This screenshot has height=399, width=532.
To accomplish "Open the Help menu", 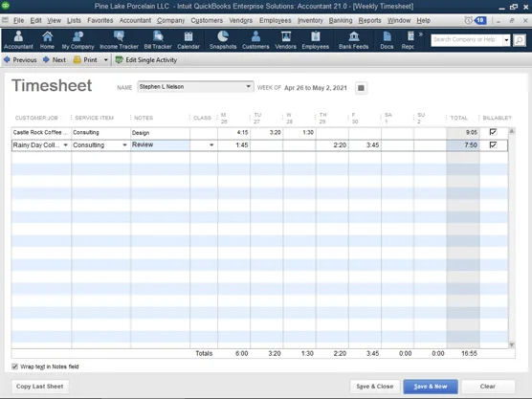I will click(424, 21).
